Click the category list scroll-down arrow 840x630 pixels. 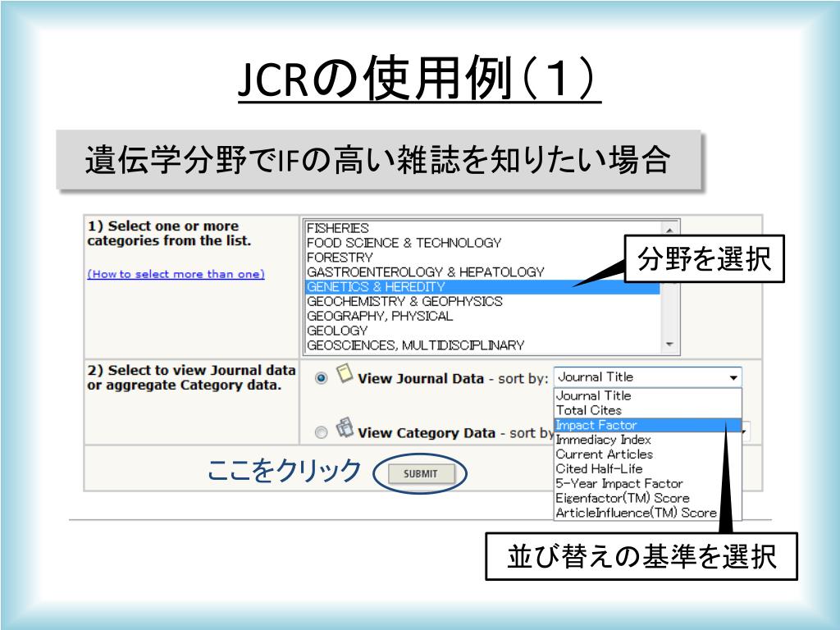coord(669,345)
